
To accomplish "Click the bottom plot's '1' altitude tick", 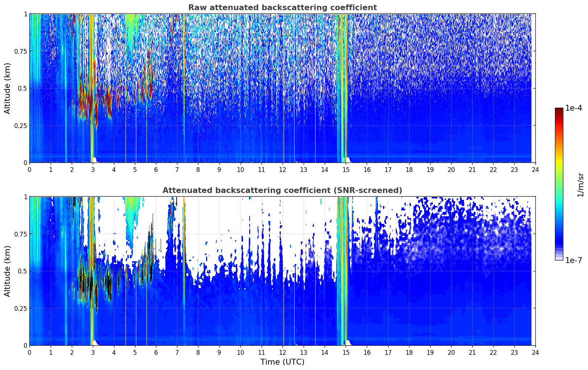I will 25,197.
